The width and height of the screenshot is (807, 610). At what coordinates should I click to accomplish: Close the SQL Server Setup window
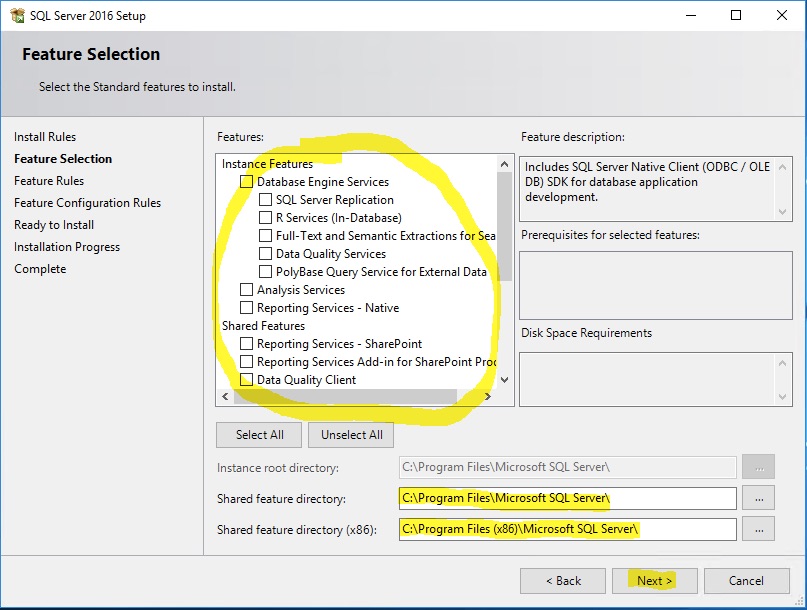tap(782, 15)
